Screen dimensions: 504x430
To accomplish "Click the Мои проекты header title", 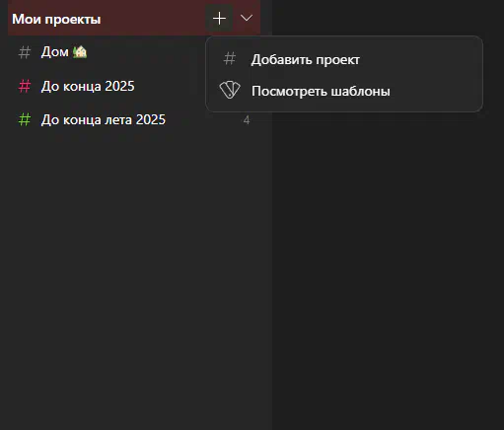I will tap(56, 19).
